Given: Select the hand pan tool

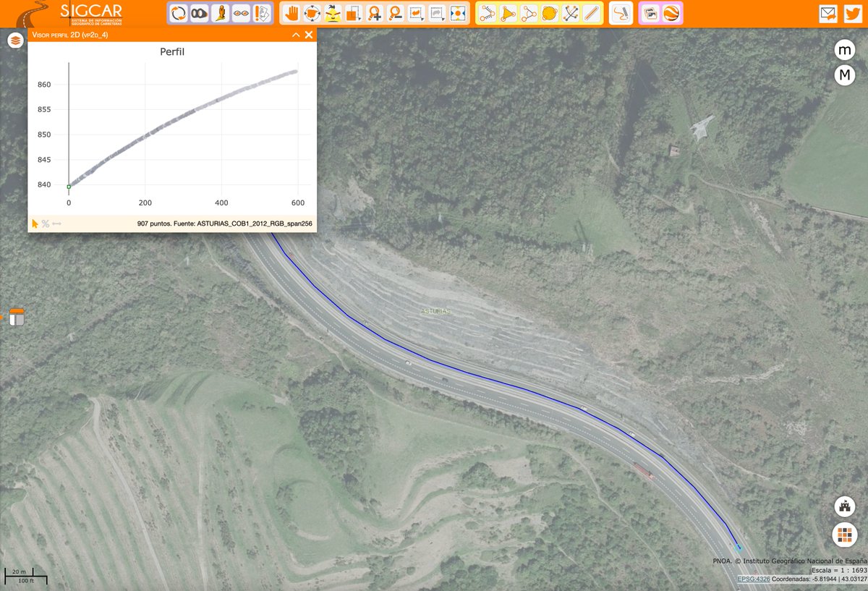Looking at the screenshot, I should coord(291,13).
